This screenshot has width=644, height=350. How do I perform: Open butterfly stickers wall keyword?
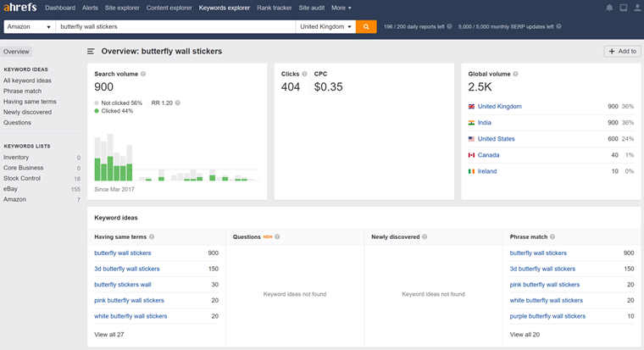coord(122,285)
